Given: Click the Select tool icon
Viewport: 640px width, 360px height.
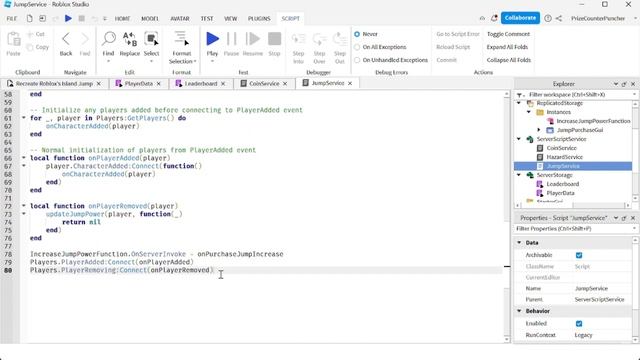Looking at the screenshot, I should pyautogui.click(x=151, y=39).
